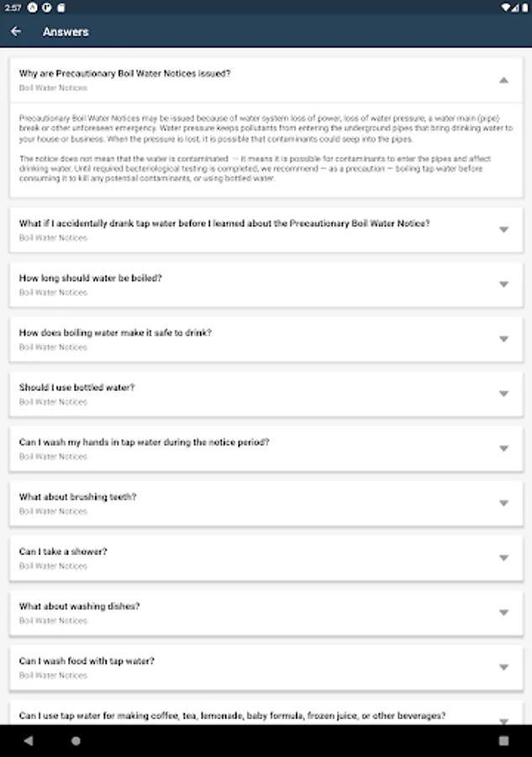This screenshot has height=757, width=532.
Task: Click arrow for 'Can I wash food with tap water?'
Action: click(503, 667)
